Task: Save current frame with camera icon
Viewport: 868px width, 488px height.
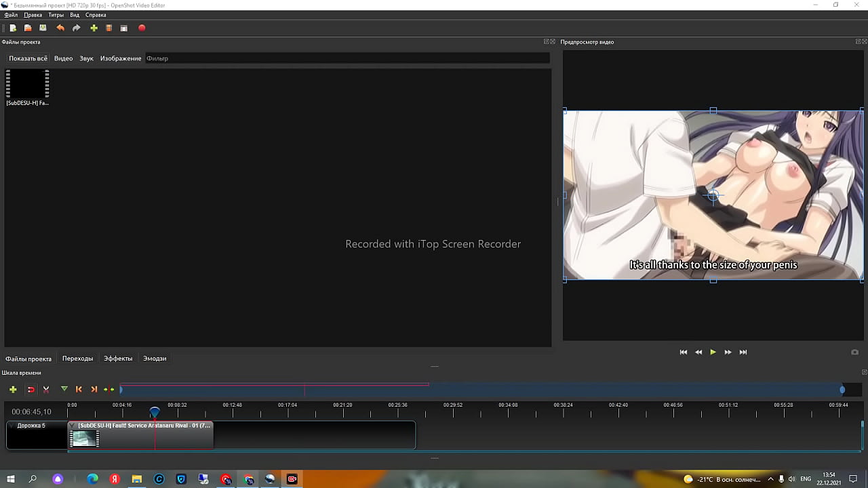Action: point(854,352)
